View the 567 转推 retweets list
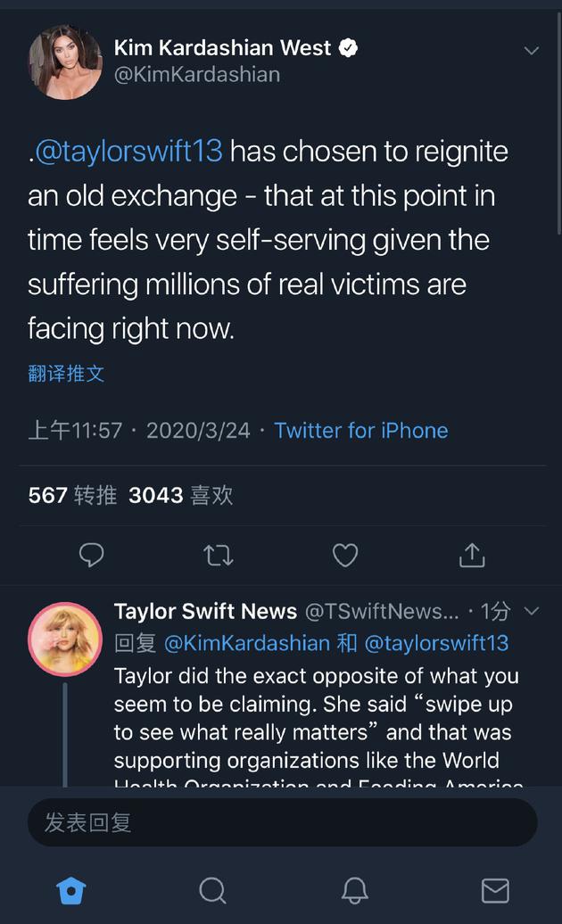The width and height of the screenshot is (562, 924). [72, 495]
